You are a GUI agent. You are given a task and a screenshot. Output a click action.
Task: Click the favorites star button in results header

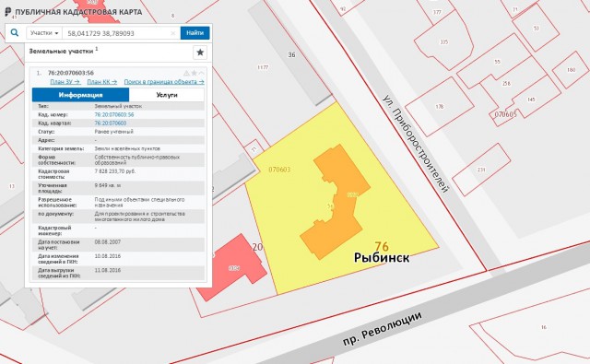tap(200, 53)
